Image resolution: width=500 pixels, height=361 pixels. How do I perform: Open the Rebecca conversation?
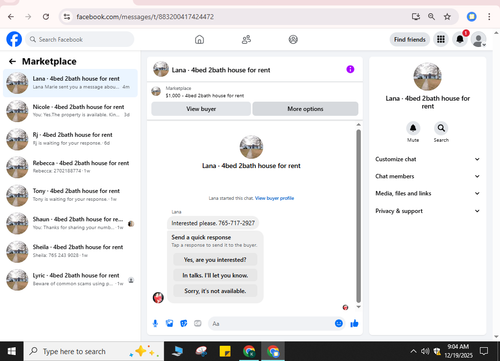coord(70,167)
